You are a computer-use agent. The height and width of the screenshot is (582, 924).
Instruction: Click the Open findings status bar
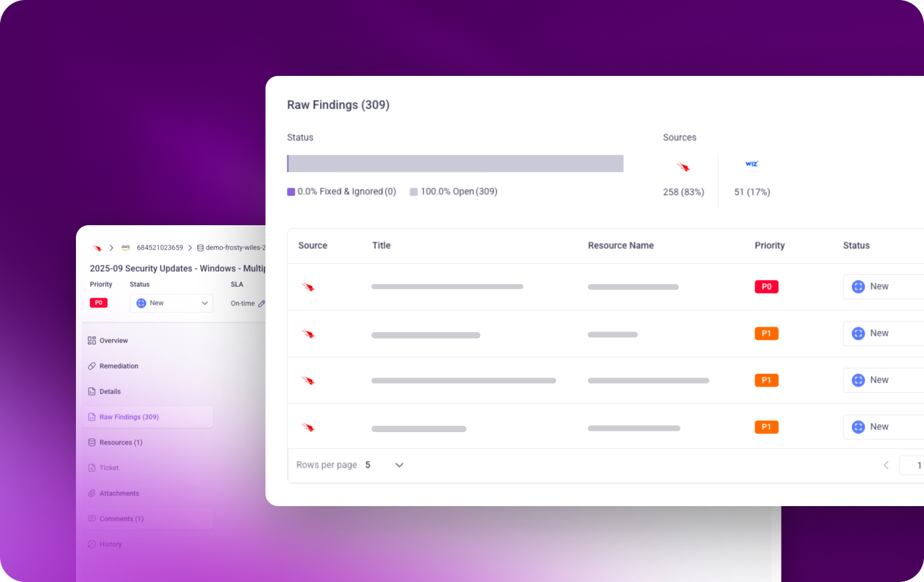(x=456, y=164)
